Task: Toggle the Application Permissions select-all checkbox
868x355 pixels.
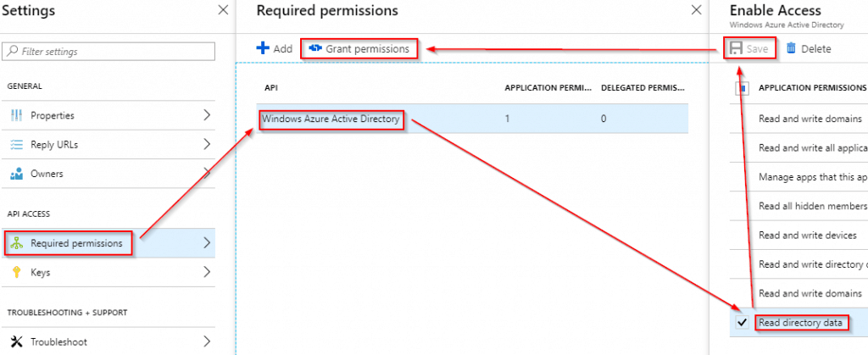Action: click(x=743, y=88)
